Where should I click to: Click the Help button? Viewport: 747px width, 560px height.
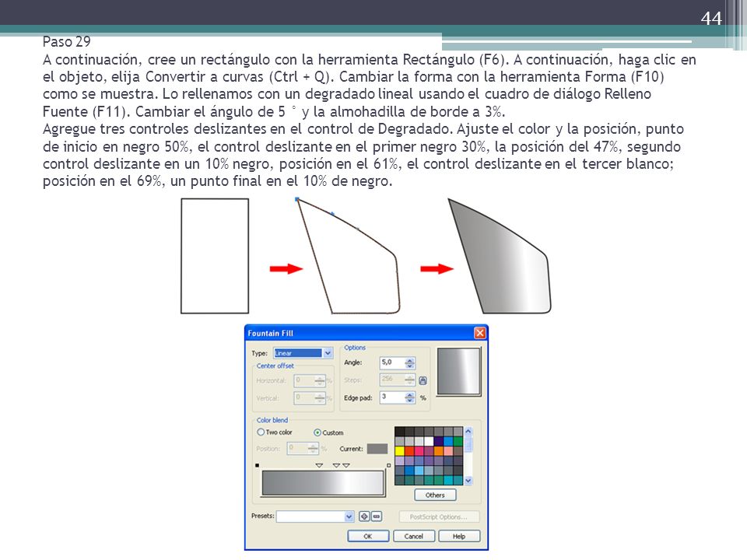(459, 536)
